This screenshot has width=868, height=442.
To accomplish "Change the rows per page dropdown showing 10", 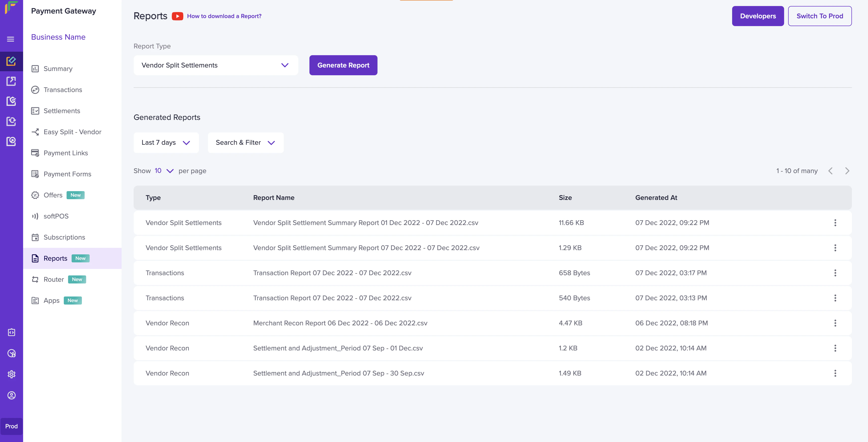I will click(x=164, y=171).
